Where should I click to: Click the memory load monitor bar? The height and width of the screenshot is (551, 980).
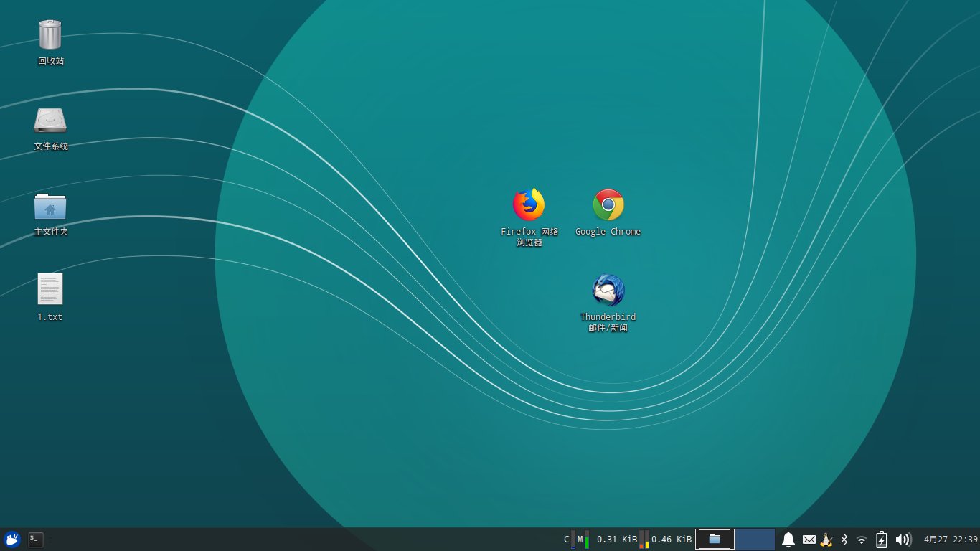click(x=586, y=540)
